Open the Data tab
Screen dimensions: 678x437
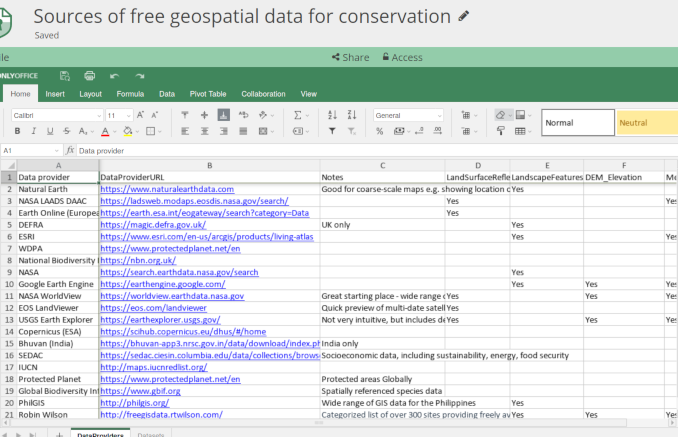click(167, 94)
